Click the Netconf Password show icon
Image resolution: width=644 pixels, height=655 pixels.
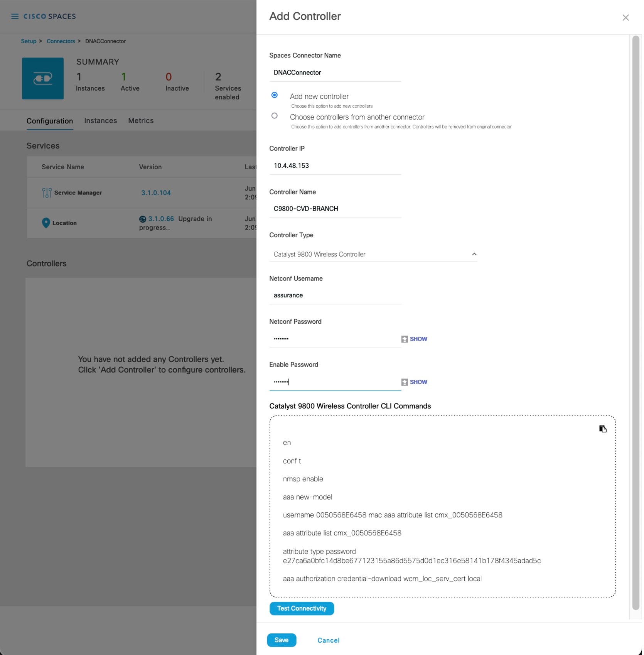tap(405, 339)
